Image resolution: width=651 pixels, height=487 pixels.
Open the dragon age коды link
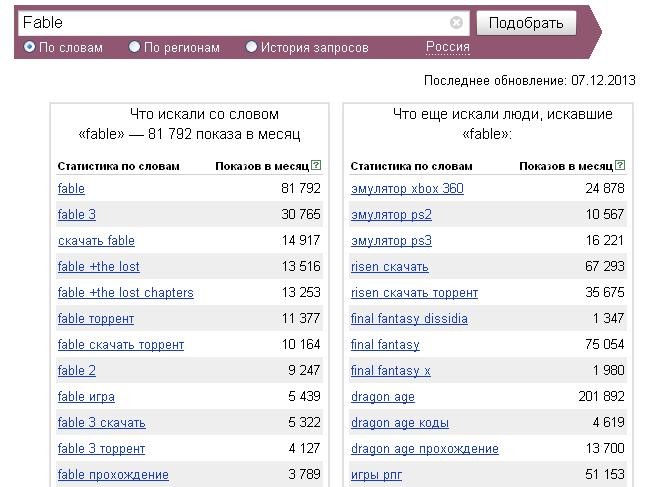point(400,423)
